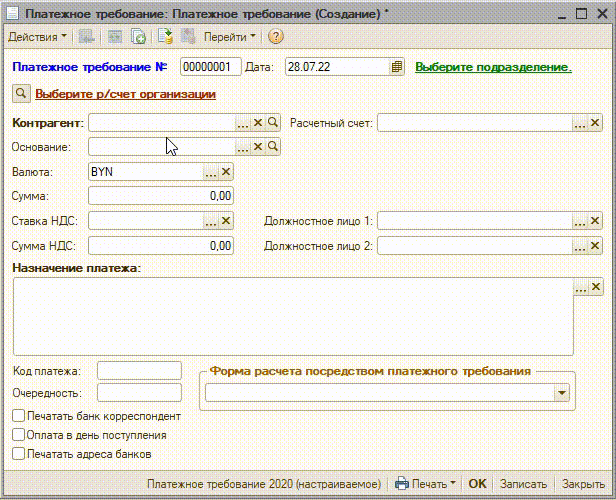Click the magnifier icon in the Контрагент field
This screenshot has width=616, height=500.
(273, 123)
